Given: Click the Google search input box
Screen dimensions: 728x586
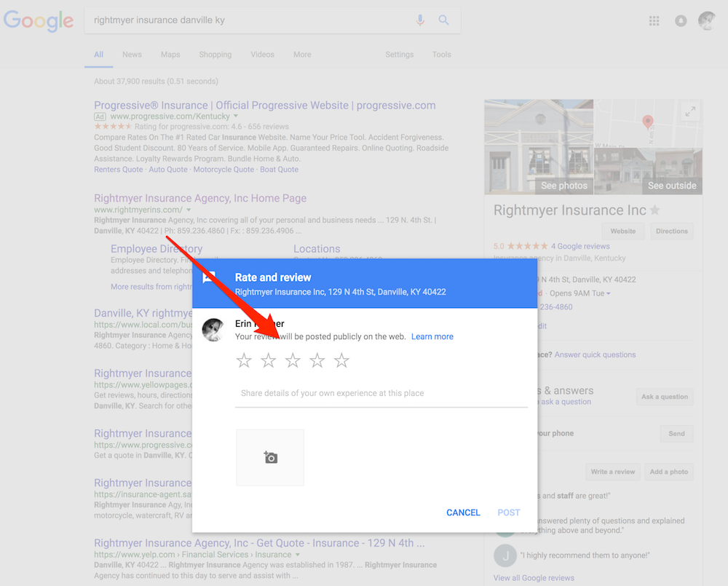Looking at the screenshot, I should click(x=250, y=20).
